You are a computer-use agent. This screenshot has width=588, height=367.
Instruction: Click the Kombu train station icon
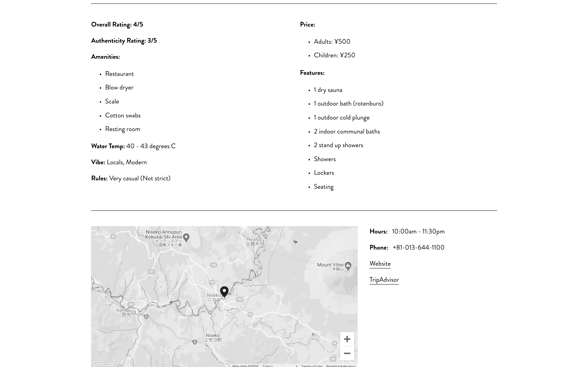pos(134,312)
